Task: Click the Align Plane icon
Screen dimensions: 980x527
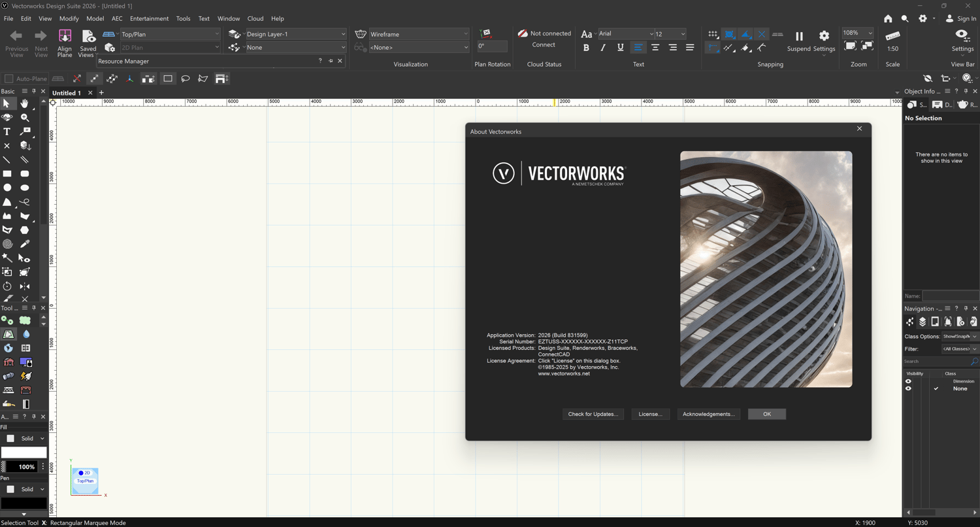Action: click(65, 37)
